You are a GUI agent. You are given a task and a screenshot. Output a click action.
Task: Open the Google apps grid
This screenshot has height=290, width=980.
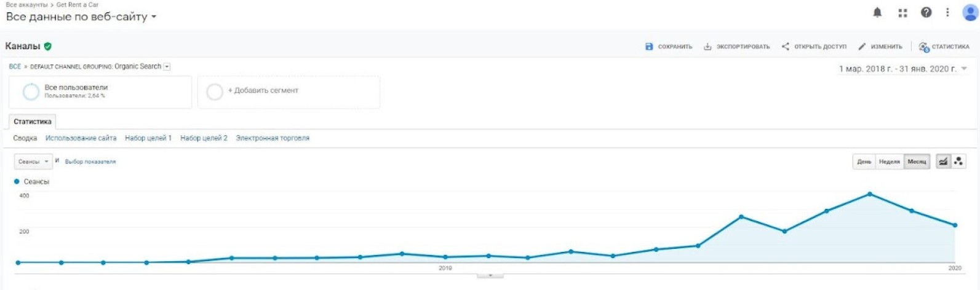coord(902,12)
